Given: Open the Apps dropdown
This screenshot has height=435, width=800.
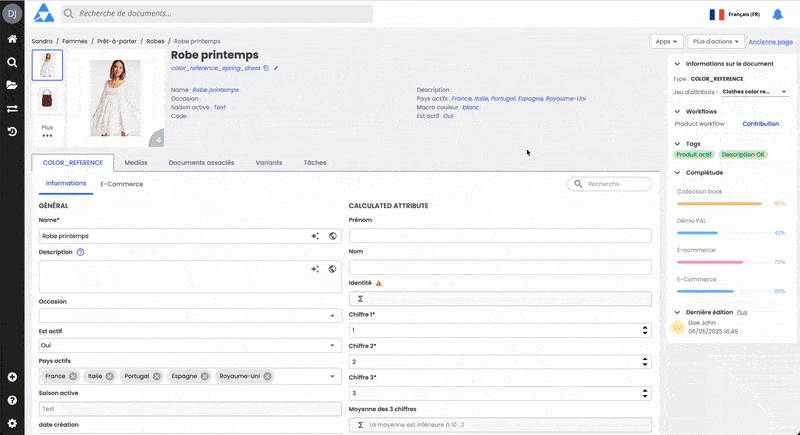Looking at the screenshot, I should point(666,41).
